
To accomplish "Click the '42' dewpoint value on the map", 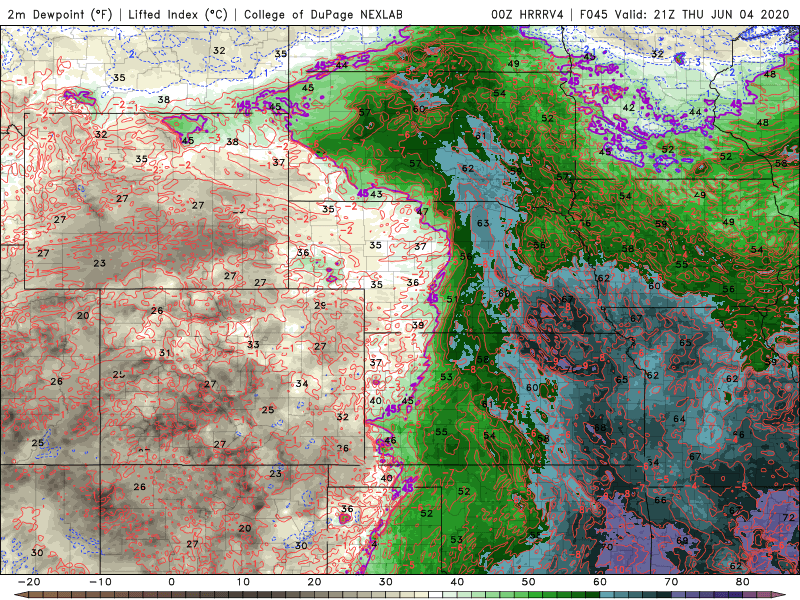I will tap(629, 107).
